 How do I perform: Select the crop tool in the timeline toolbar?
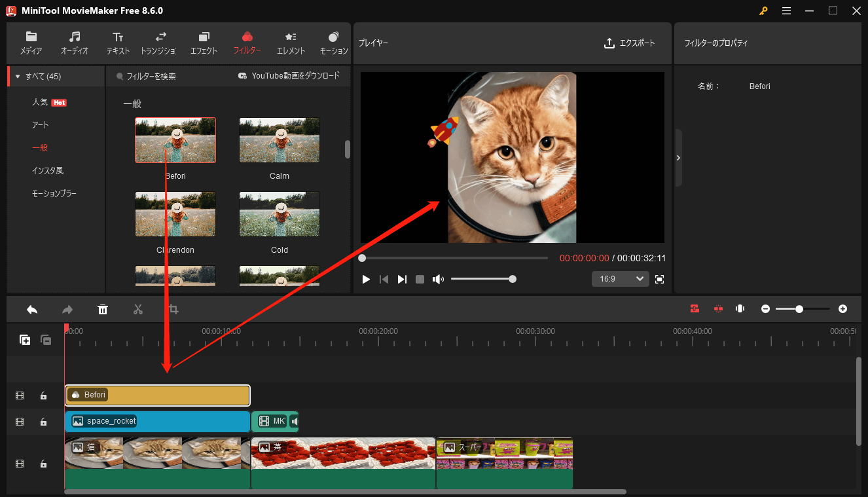coord(173,308)
